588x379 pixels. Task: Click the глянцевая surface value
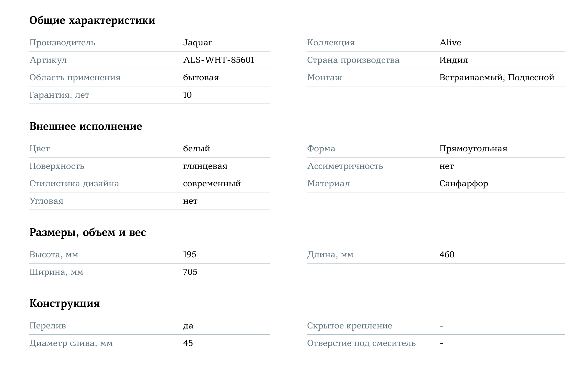click(x=205, y=166)
